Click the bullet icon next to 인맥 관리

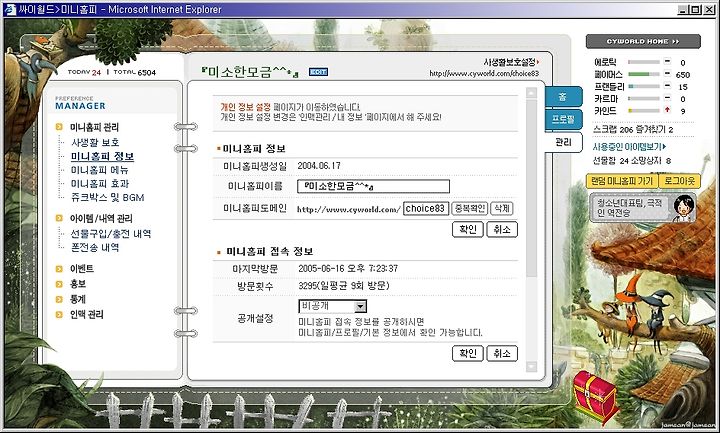point(59,315)
